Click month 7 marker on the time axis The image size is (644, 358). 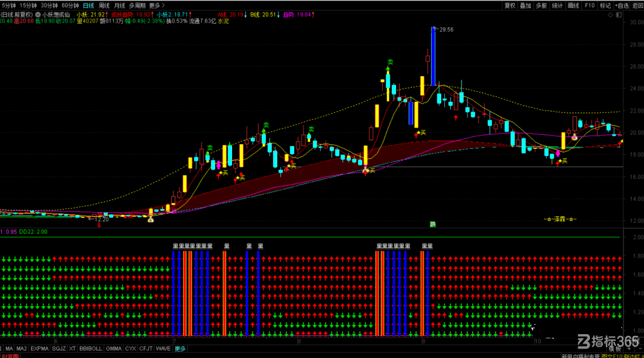tap(174, 341)
